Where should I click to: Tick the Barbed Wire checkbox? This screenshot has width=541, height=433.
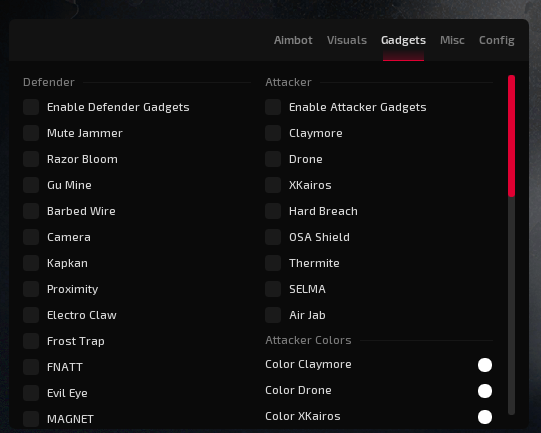tap(31, 211)
